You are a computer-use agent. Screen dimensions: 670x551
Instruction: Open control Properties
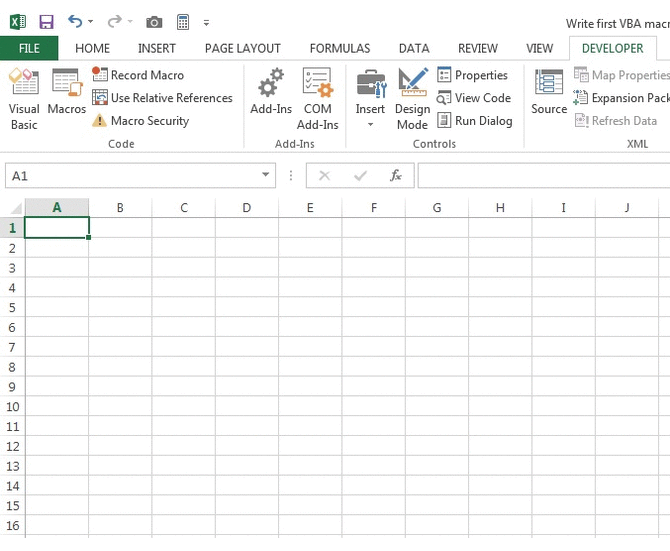473,75
